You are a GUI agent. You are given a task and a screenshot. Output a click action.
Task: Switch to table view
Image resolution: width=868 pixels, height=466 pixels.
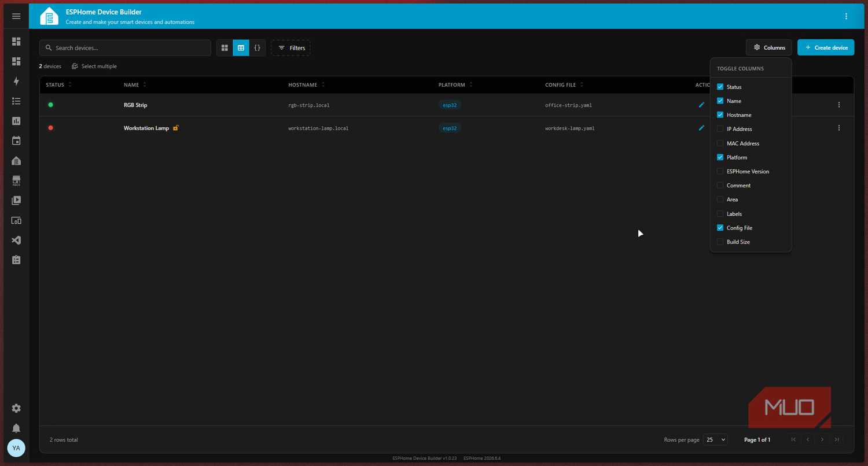(x=241, y=48)
